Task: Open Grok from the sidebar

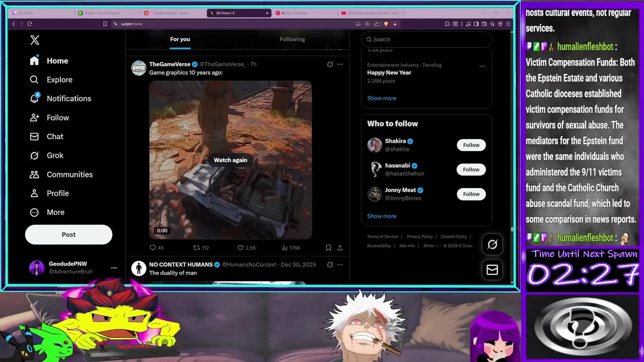Action: pos(46,155)
